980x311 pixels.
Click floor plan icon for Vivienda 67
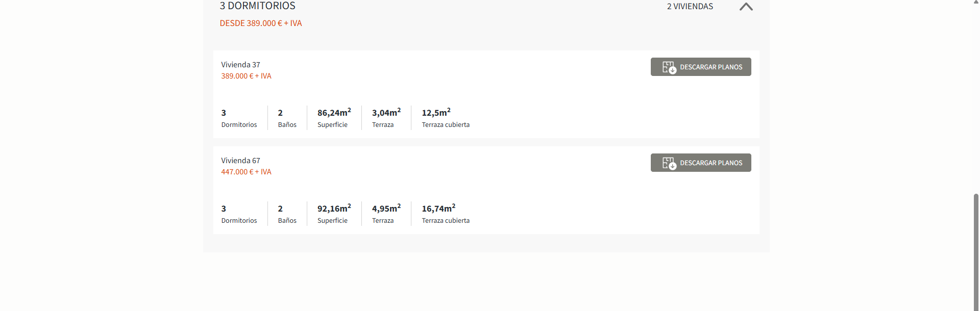[669, 163]
